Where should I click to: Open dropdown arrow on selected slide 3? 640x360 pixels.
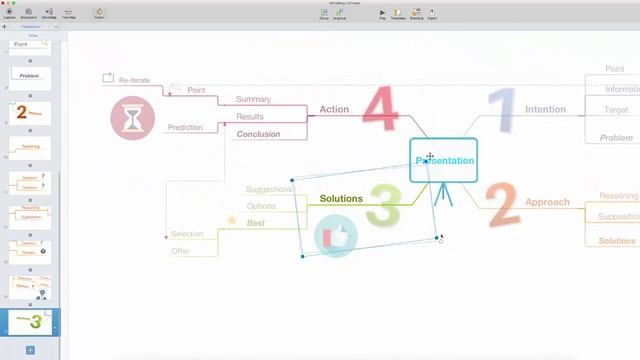[55, 328]
